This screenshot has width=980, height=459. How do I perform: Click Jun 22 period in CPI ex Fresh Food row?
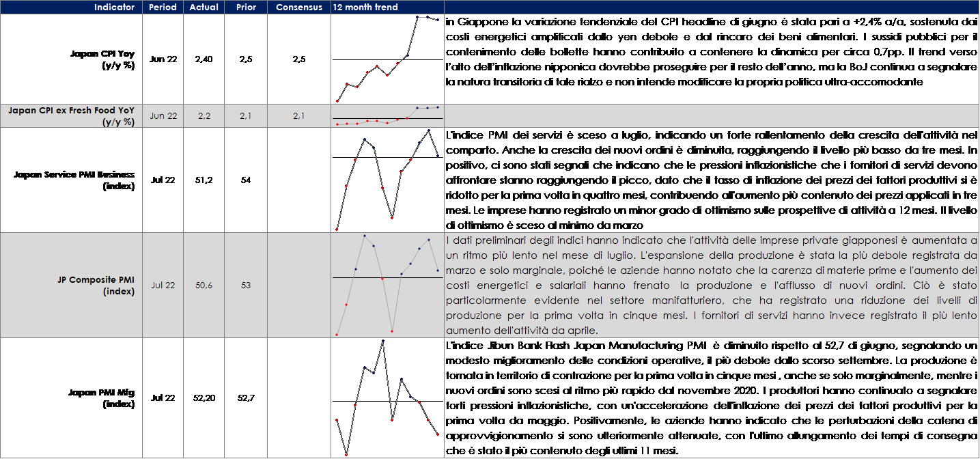pyautogui.click(x=163, y=116)
